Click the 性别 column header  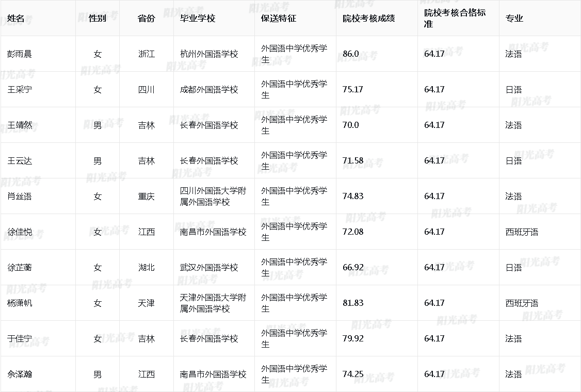pos(98,18)
